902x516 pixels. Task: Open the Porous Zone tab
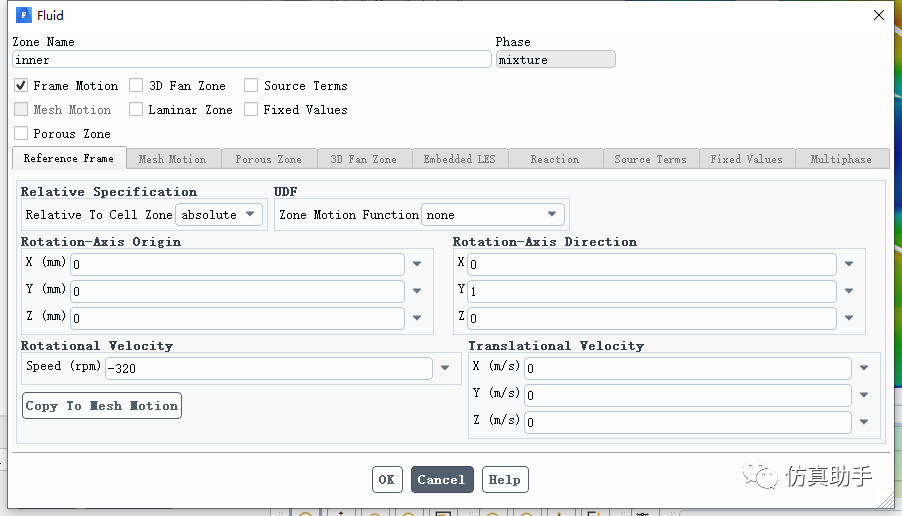tap(269, 159)
